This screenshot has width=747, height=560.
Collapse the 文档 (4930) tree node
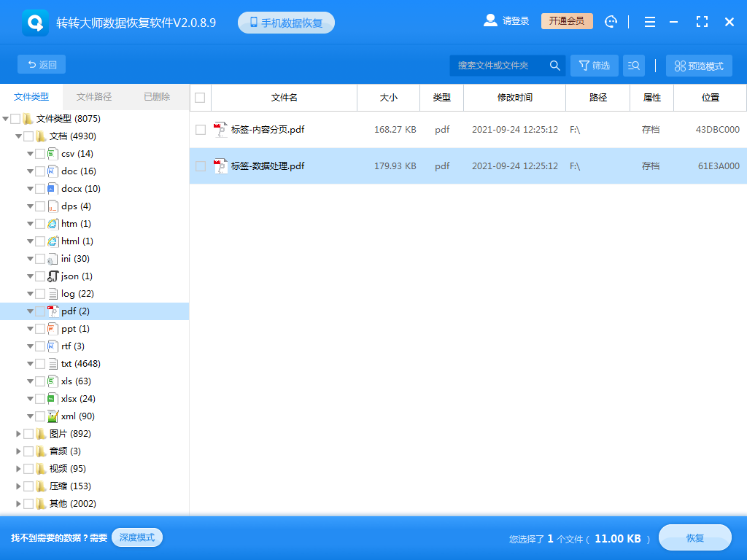19,136
